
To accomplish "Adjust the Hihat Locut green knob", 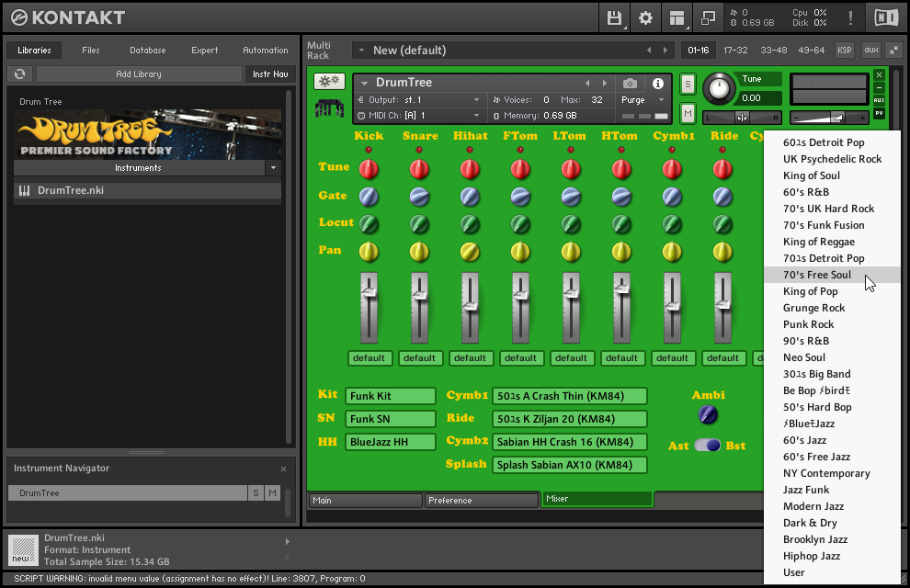I will coord(470,224).
